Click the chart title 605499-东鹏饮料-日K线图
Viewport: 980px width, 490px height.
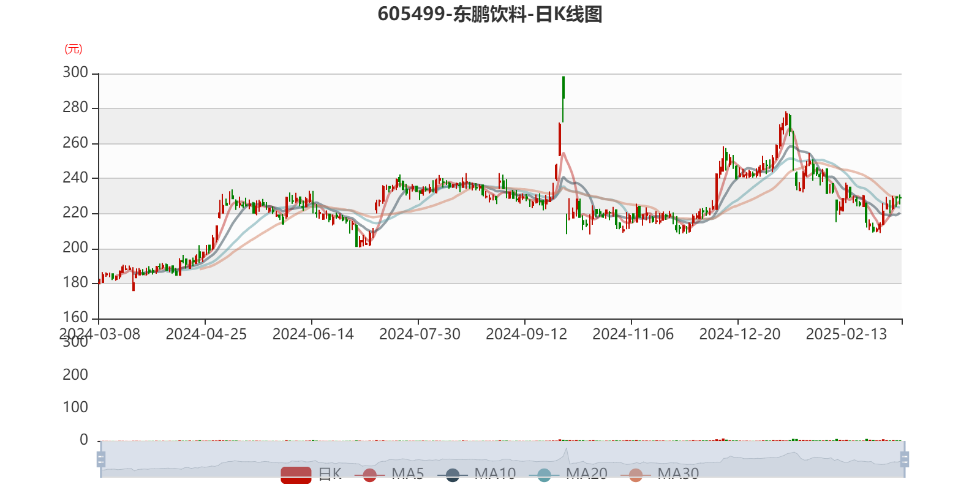[490, 14]
